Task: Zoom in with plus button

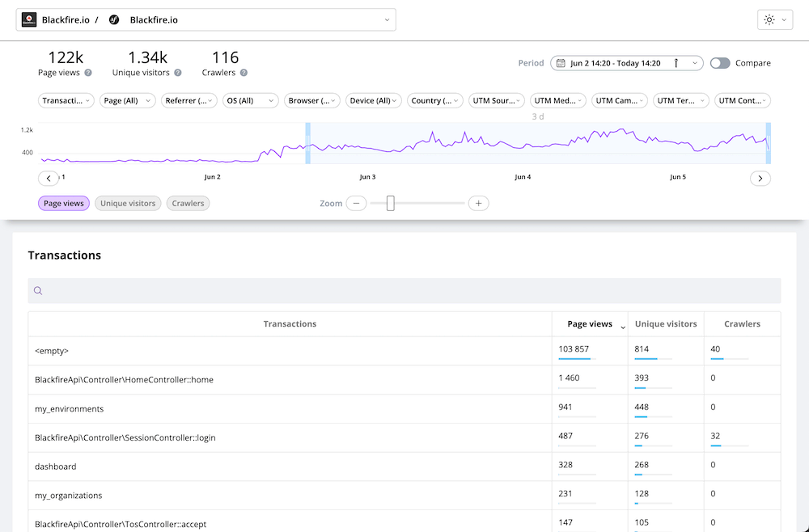Action: click(478, 203)
